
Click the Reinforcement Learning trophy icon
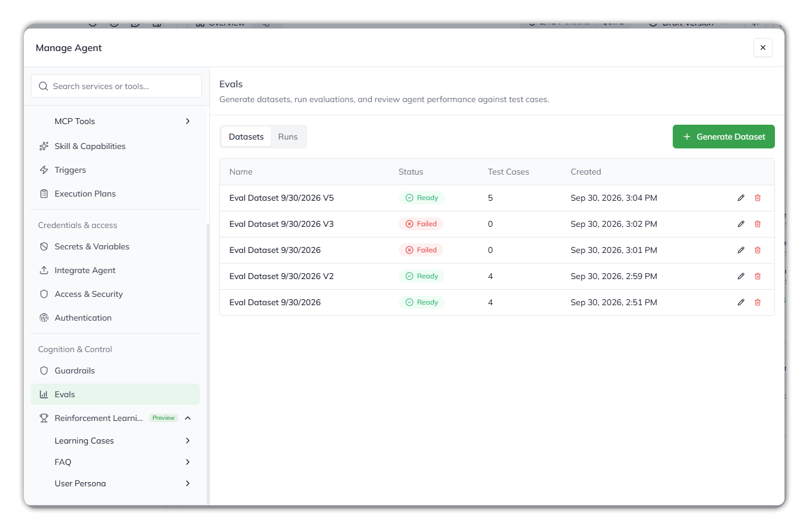pos(43,418)
